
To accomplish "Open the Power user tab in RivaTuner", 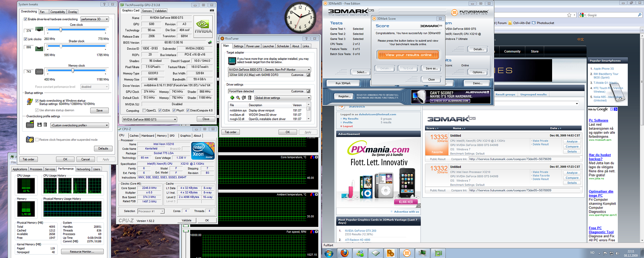I will point(253,46).
